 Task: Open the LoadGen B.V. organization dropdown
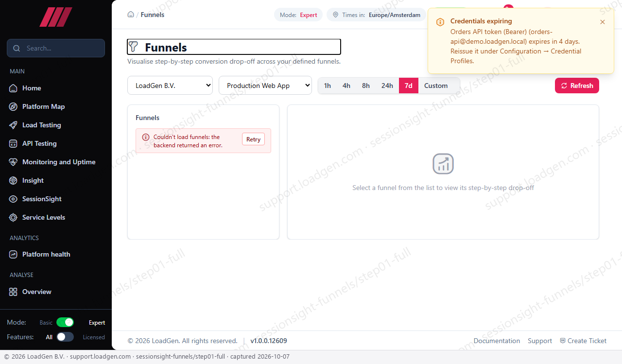[x=170, y=85]
